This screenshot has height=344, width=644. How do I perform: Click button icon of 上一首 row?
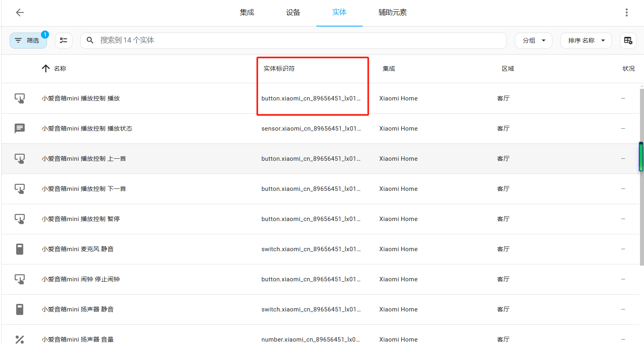point(20,159)
